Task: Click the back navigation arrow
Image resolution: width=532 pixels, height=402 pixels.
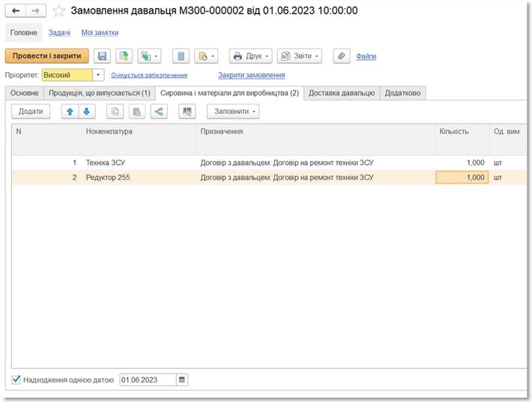Action: [x=15, y=10]
